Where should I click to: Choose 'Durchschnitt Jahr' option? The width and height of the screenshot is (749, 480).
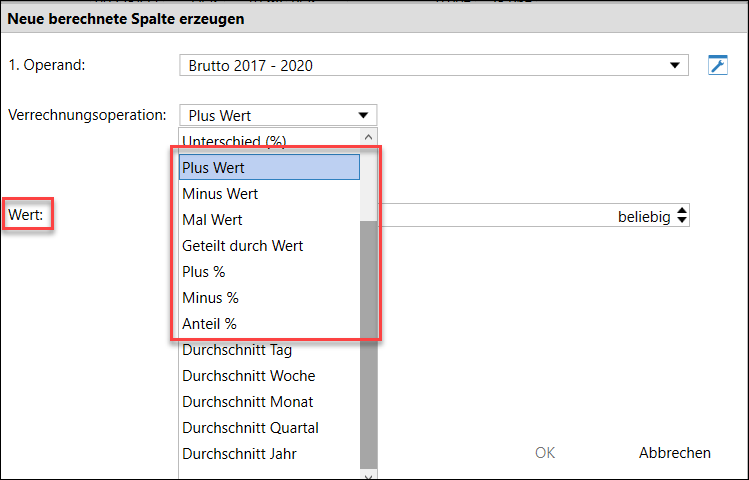pyautogui.click(x=269, y=454)
